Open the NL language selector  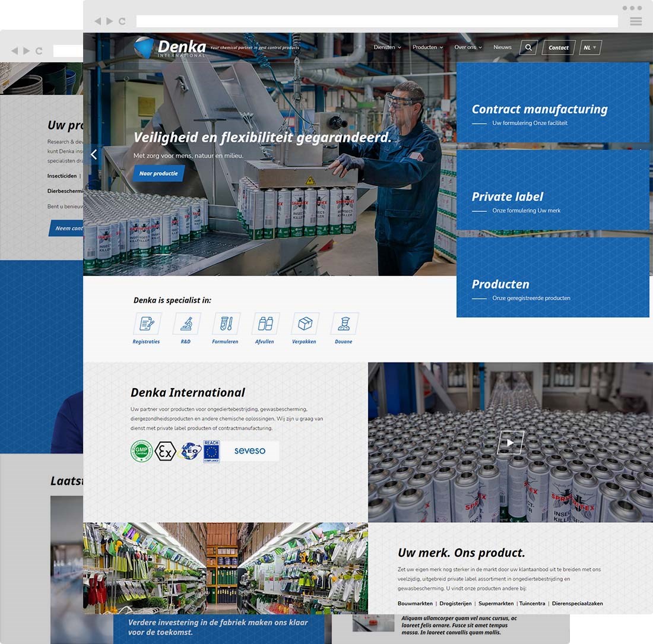(x=589, y=47)
